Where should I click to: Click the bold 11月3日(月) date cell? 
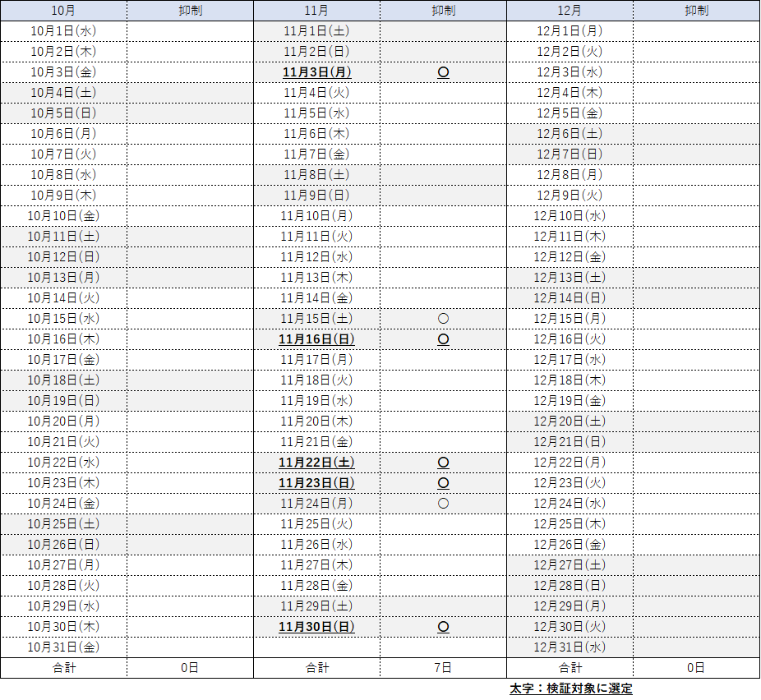[316, 72]
